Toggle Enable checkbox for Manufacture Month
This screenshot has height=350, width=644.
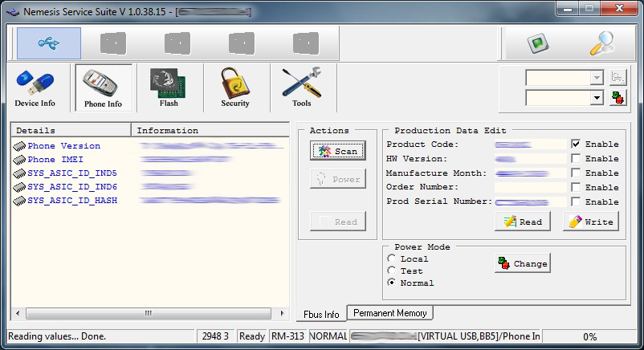(x=576, y=173)
